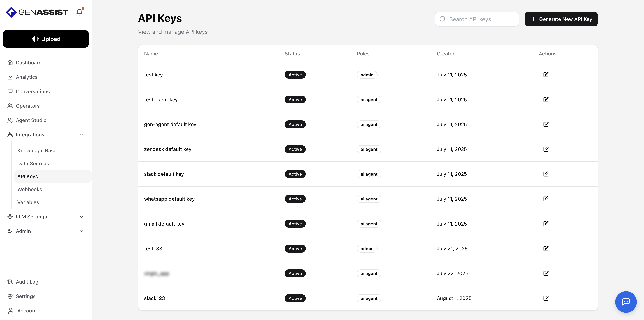This screenshot has height=320, width=644.
Task: Edit the gmail default key
Action: (546, 224)
